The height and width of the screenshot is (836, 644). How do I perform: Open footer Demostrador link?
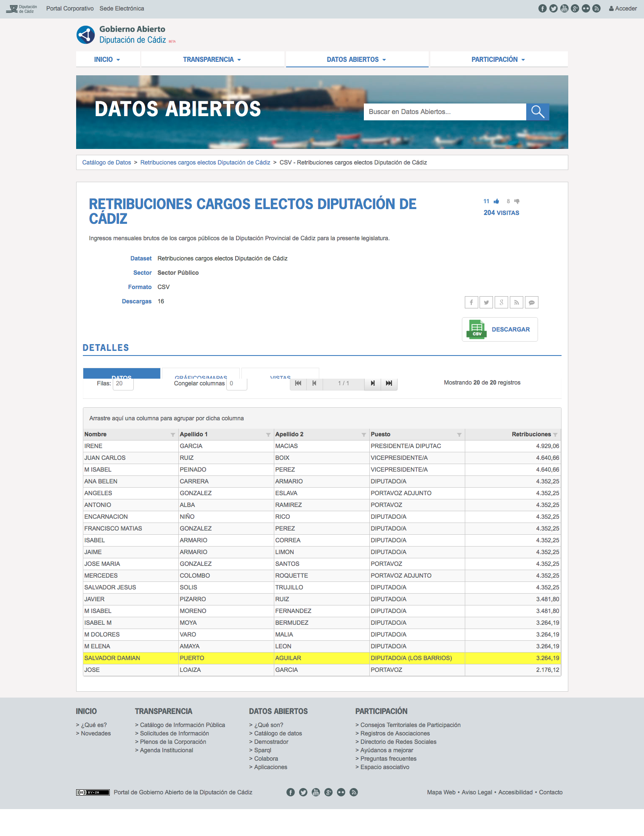pos(271,742)
